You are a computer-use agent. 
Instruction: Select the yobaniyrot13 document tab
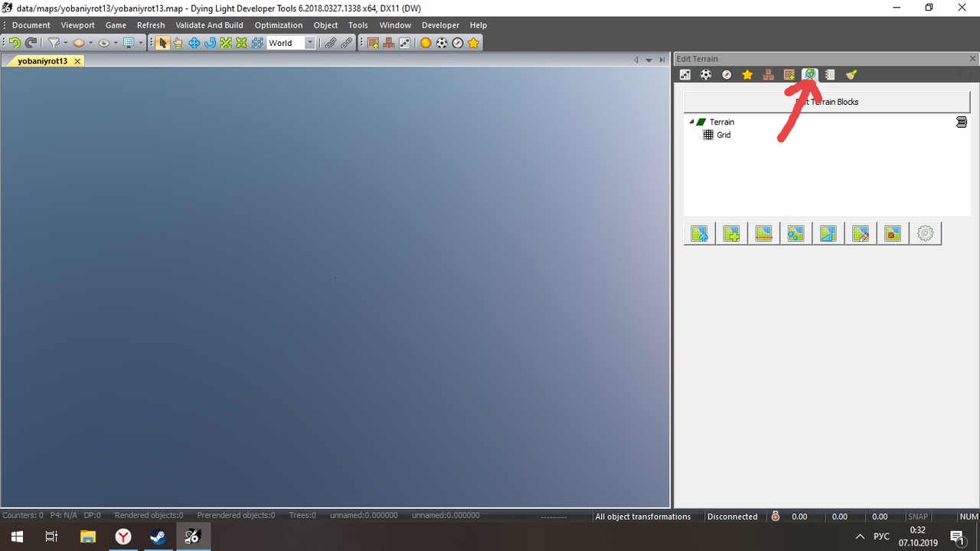point(43,60)
